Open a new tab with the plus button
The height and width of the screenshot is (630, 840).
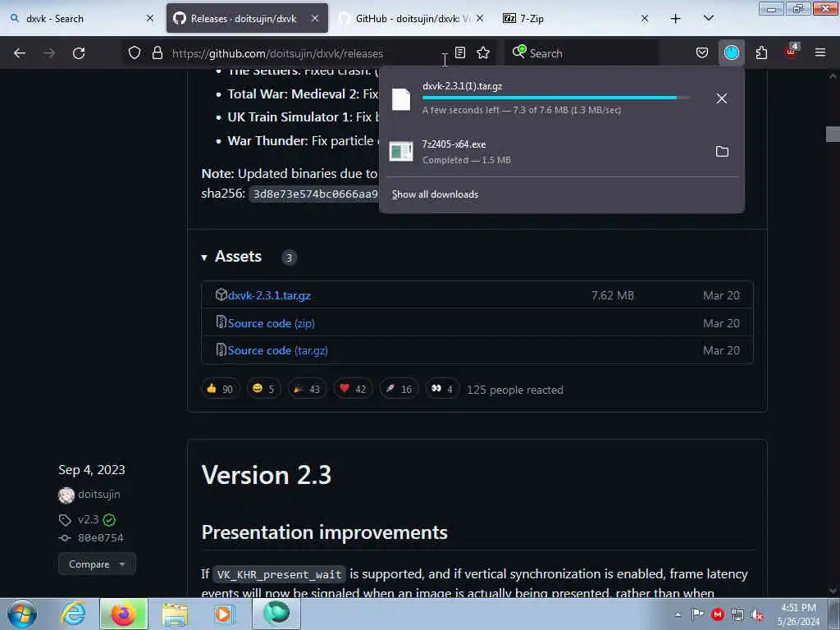pos(676,19)
